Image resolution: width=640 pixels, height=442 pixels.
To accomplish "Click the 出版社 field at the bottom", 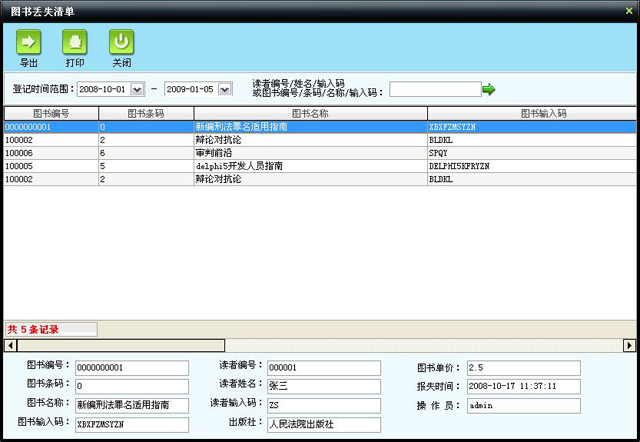I will coord(310,423).
